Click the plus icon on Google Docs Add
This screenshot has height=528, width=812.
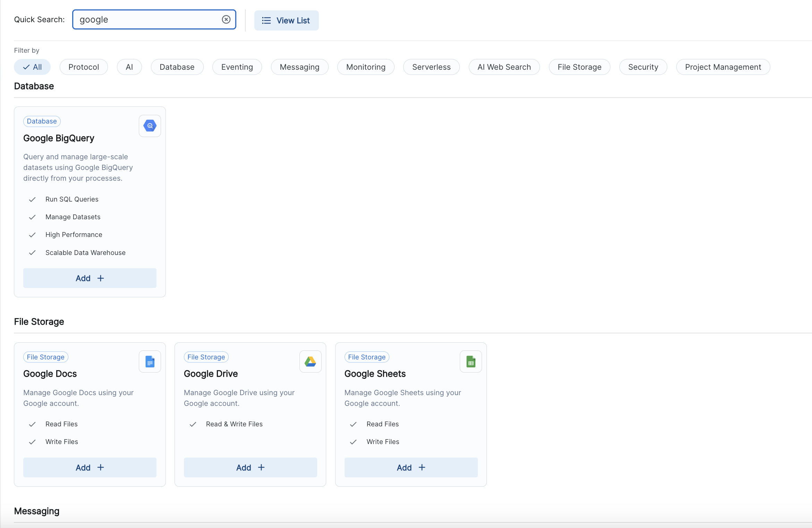(101, 468)
